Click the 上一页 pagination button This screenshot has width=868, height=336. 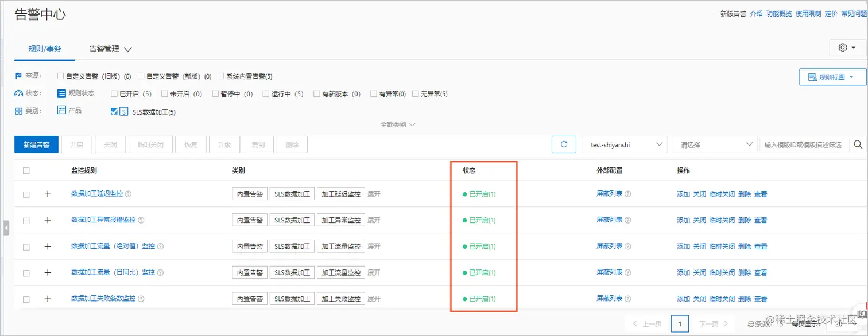(648, 324)
